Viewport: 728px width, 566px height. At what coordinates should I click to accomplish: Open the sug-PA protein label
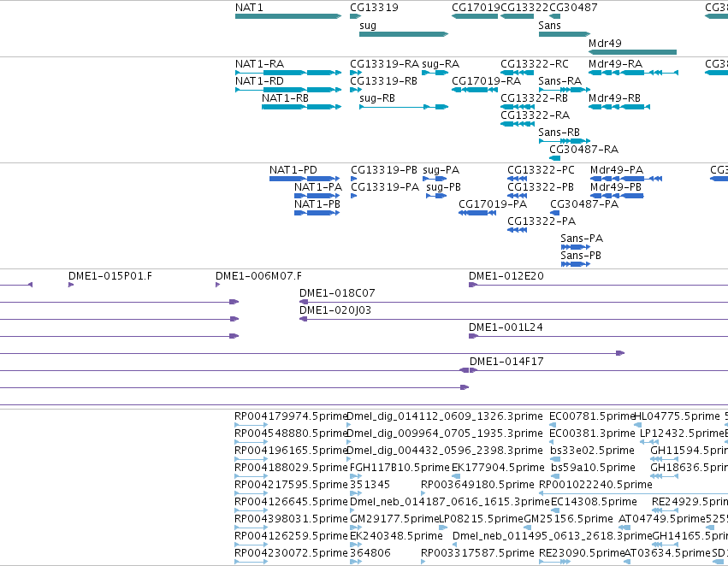coord(441,170)
